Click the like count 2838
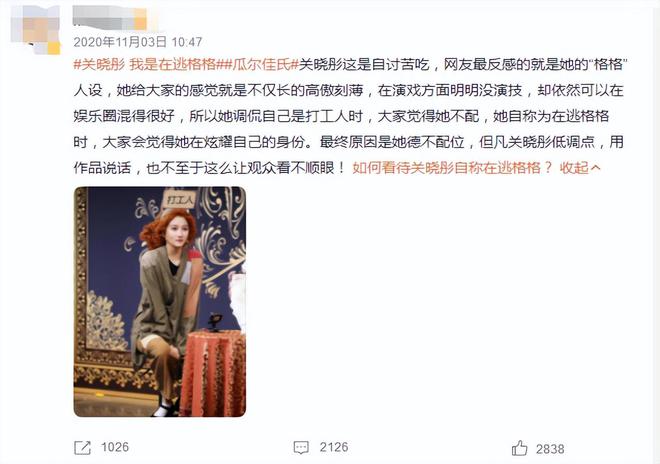 pos(550,449)
